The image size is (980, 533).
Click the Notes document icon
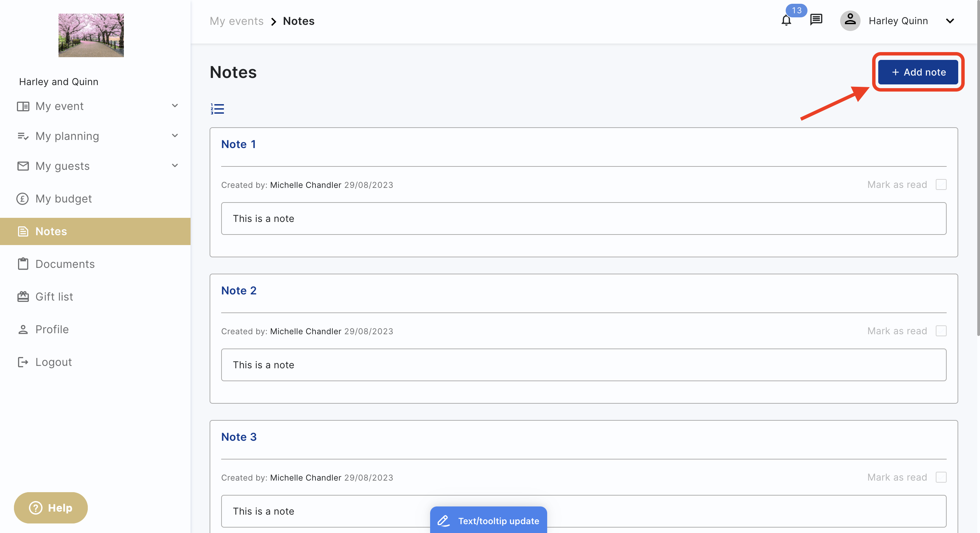tap(23, 231)
